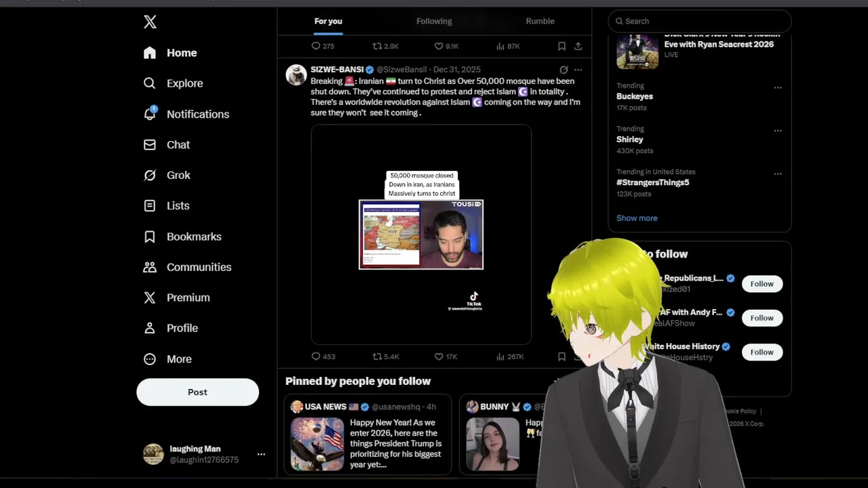The width and height of the screenshot is (868, 488).
Task: Open Home from the sidebar
Action: [170, 53]
